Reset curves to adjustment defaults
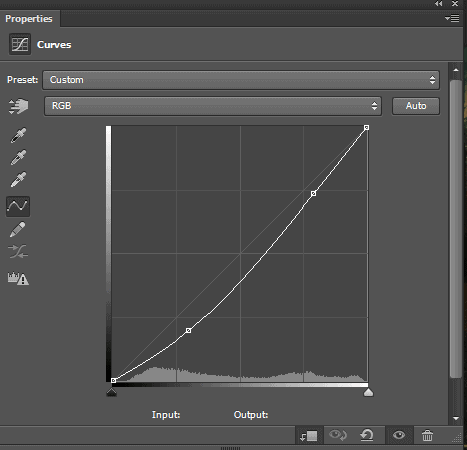The height and width of the screenshot is (450, 467). click(x=367, y=435)
